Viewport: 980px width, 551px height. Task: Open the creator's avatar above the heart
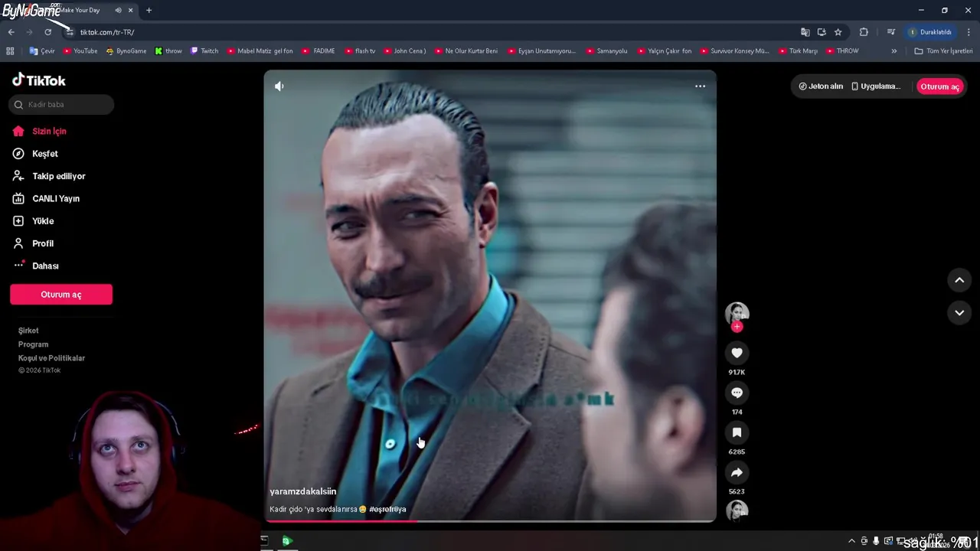[737, 313]
